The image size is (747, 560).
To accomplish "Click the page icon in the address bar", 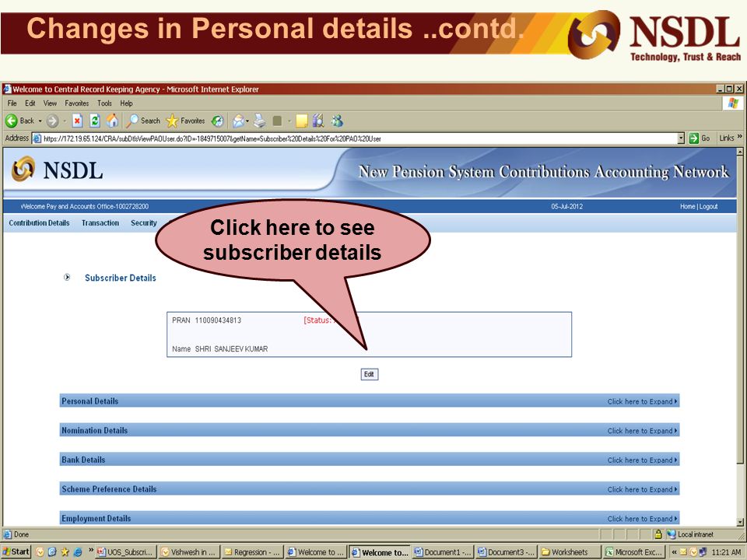I will point(37,138).
